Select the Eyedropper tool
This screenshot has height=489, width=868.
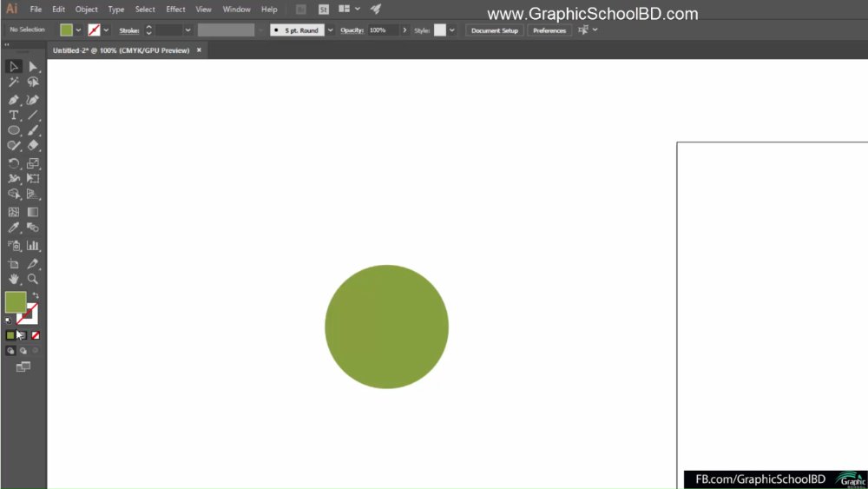click(14, 228)
